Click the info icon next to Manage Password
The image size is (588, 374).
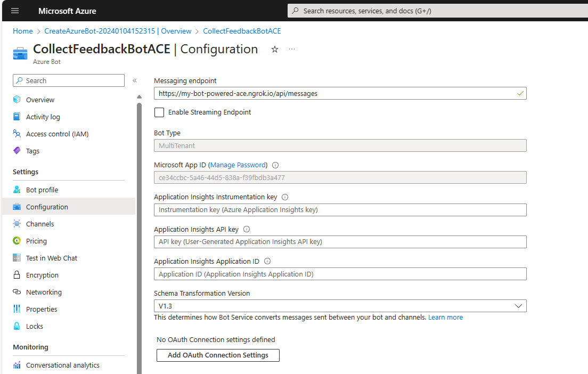click(x=275, y=165)
